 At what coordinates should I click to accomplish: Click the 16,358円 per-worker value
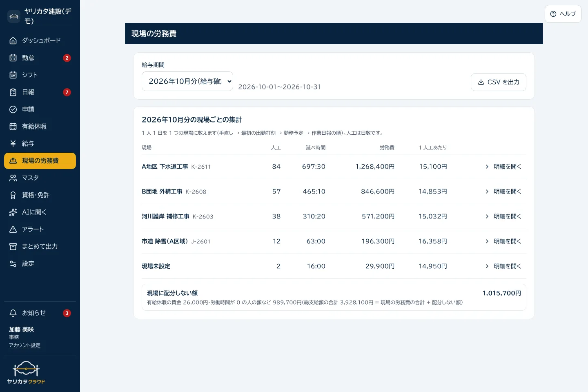pos(433,241)
